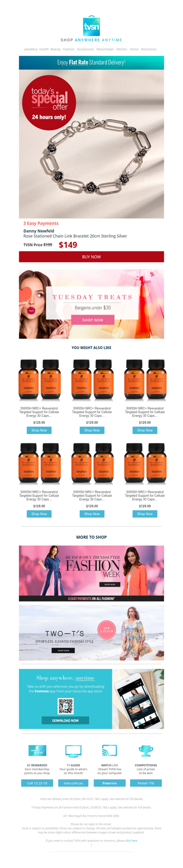Open the Fashion Week banner

click(x=91, y=573)
